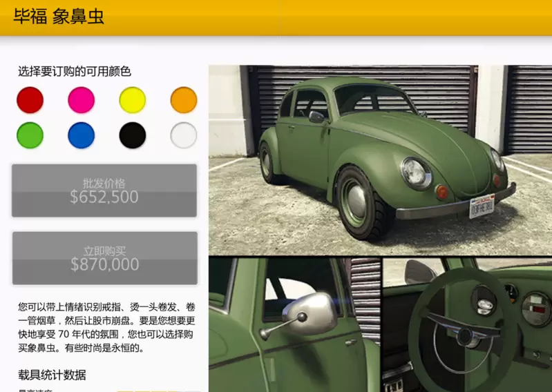The width and height of the screenshot is (552, 392).
Task: Select the green color swatch
Action: [x=30, y=135]
